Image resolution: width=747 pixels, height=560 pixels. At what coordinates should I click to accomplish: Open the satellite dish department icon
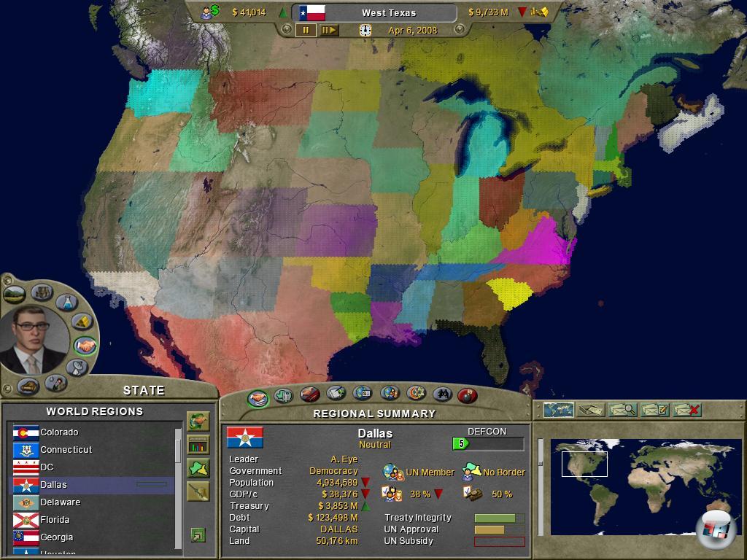tap(77, 367)
